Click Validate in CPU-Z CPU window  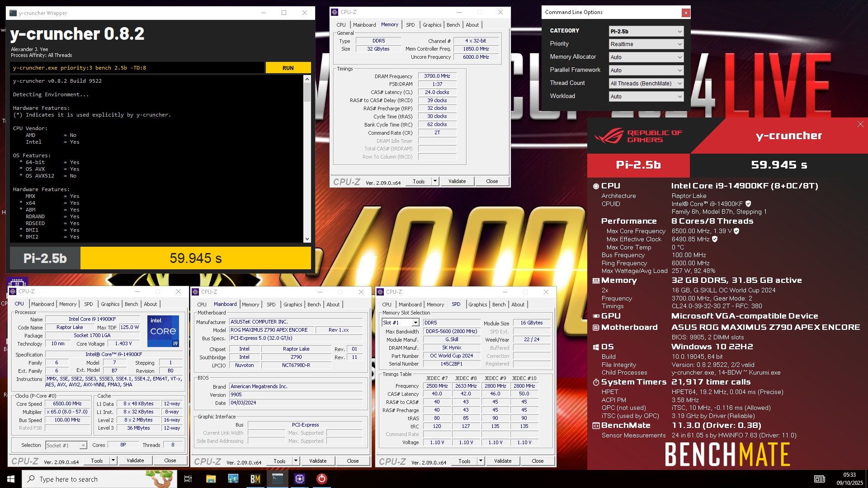(x=135, y=460)
